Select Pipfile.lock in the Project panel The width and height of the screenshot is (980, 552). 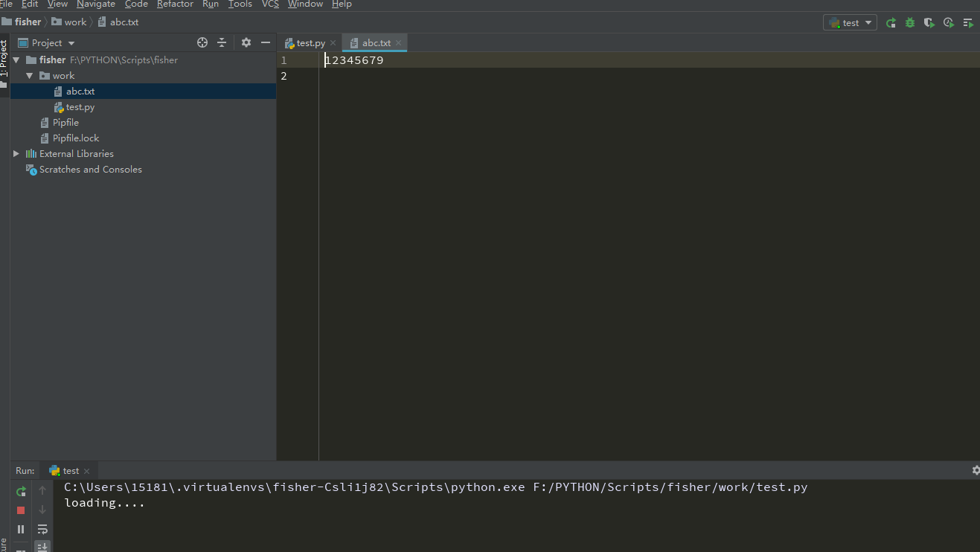pyautogui.click(x=77, y=138)
